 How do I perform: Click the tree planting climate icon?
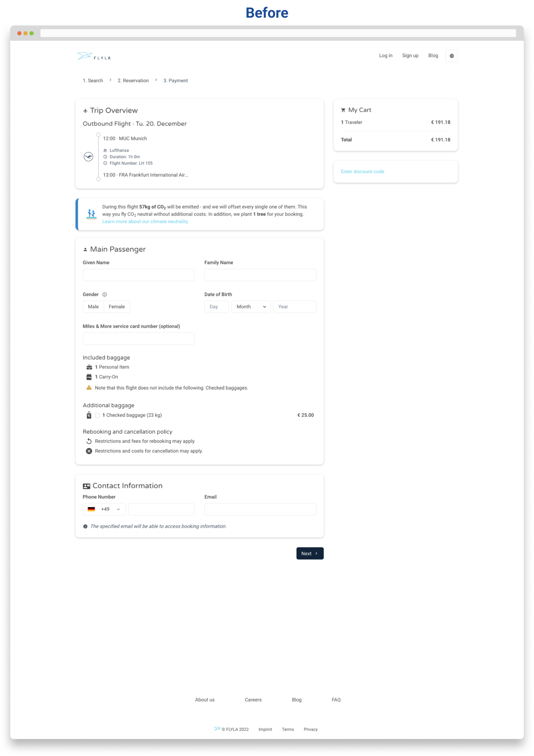pyautogui.click(x=91, y=214)
